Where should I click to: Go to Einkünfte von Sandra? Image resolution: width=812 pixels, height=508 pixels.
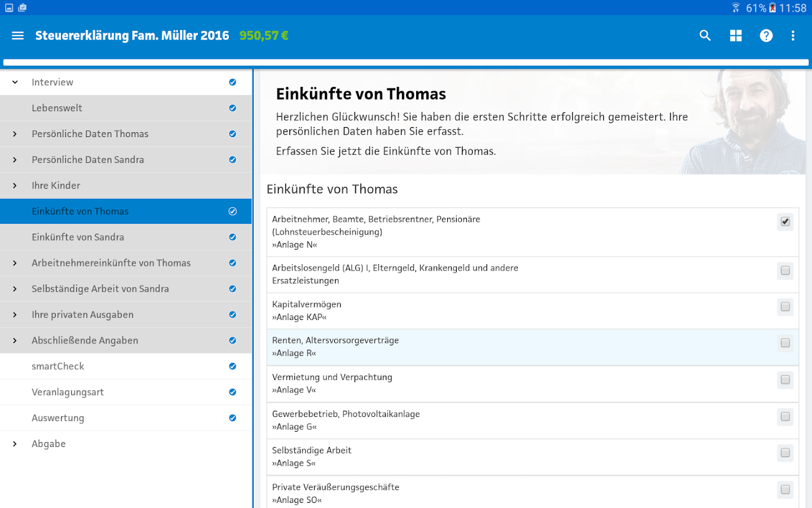[x=126, y=237]
